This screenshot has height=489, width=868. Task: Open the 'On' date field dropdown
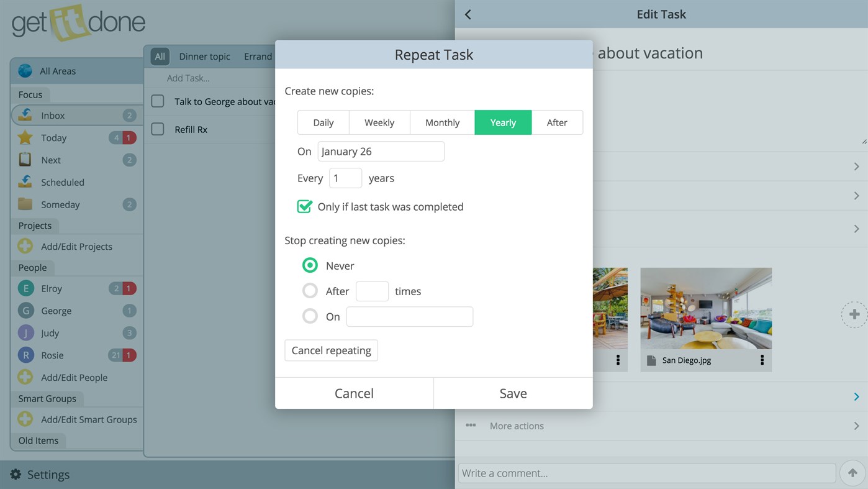coord(381,151)
